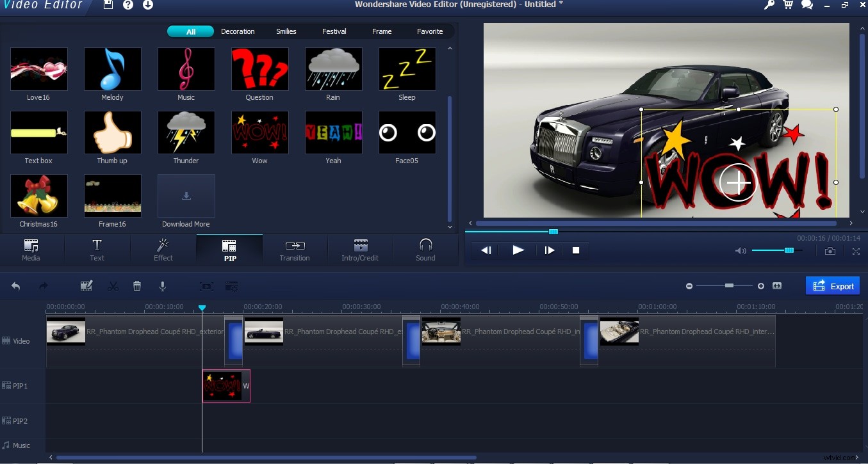Open the voiceover record microphone tool
The width and height of the screenshot is (868, 464).
(163, 286)
